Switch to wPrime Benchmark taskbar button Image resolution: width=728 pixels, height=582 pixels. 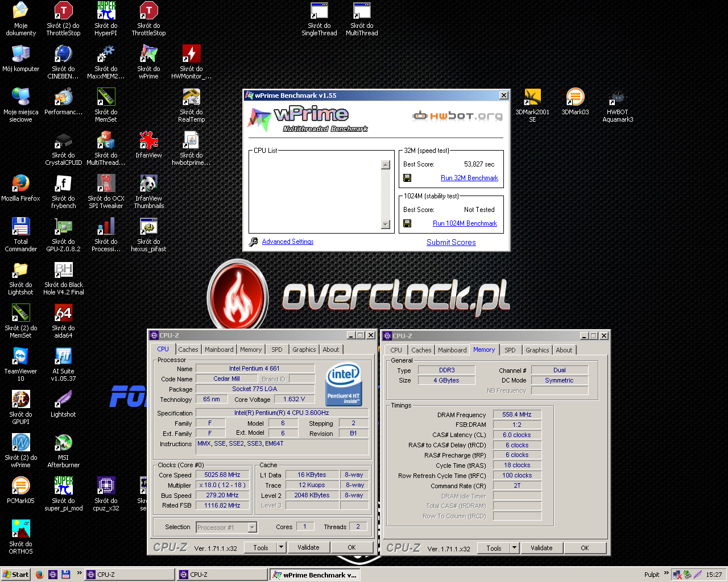pyautogui.click(x=315, y=575)
